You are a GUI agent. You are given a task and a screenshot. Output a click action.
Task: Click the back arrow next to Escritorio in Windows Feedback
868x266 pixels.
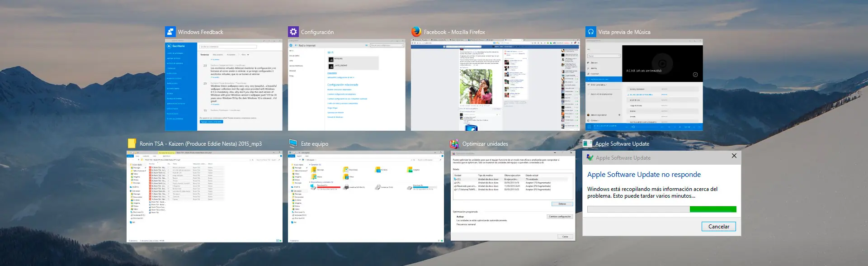[169, 46]
